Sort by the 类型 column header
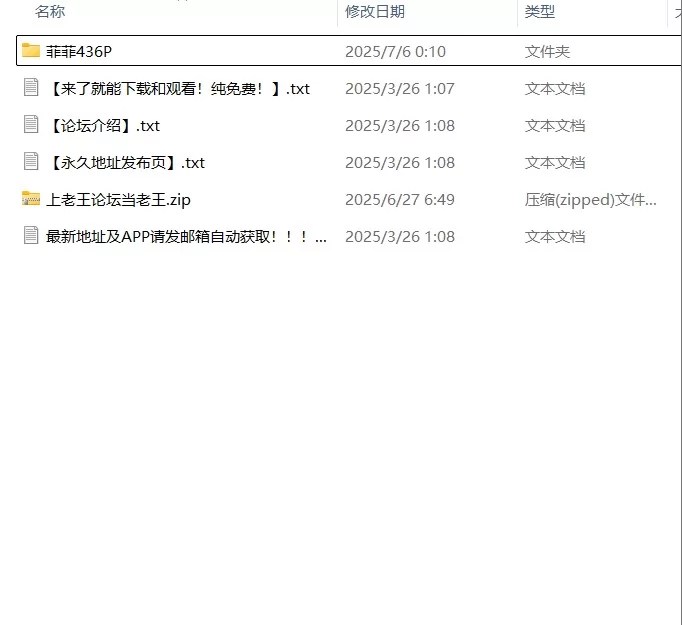The image size is (682, 625). coord(540,11)
